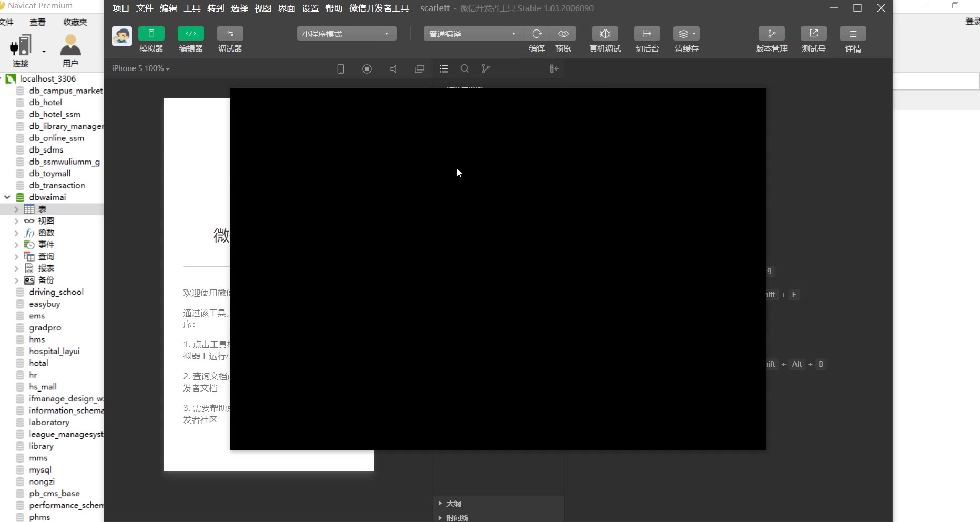Image resolution: width=980 pixels, height=522 pixels.
Task: Select the gradpro database
Action: pyautogui.click(x=45, y=328)
